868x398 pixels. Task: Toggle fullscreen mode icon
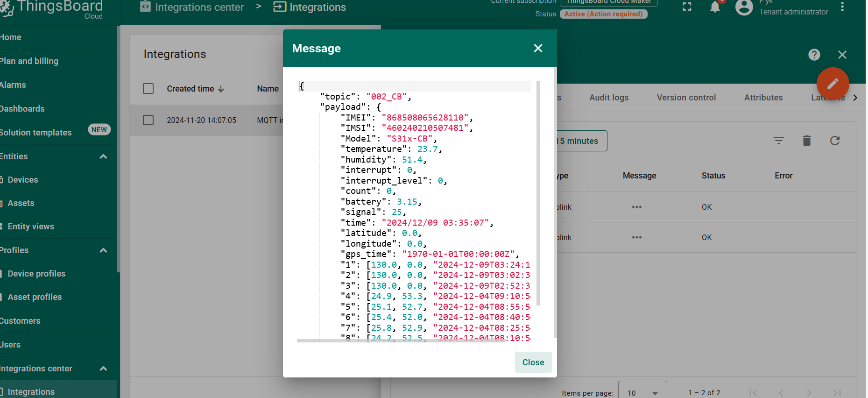(687, 7)
